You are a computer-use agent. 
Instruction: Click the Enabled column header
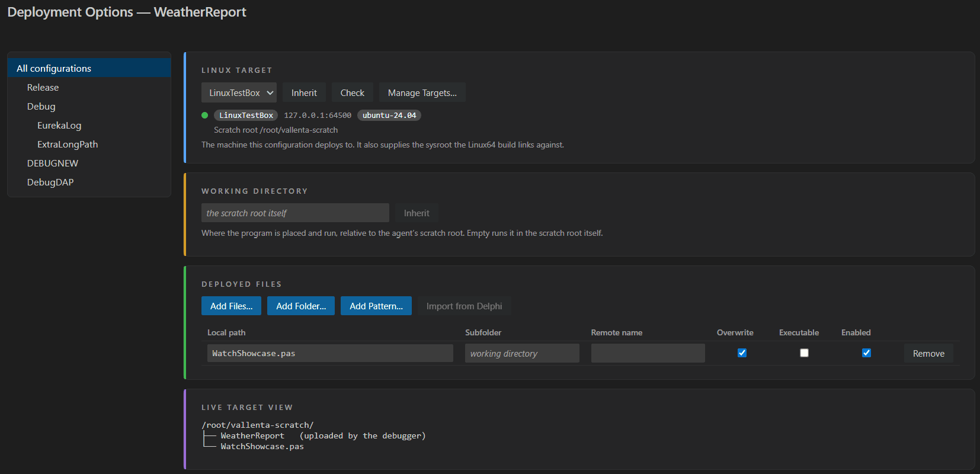point(856,332)
